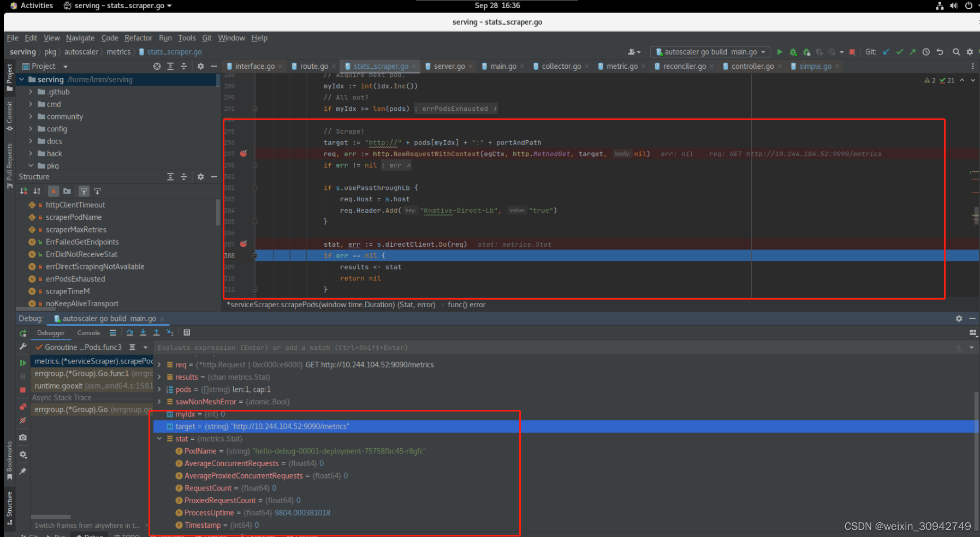Remove the breakpoint on line 307

pyautogui.click(x=243, y=244)
